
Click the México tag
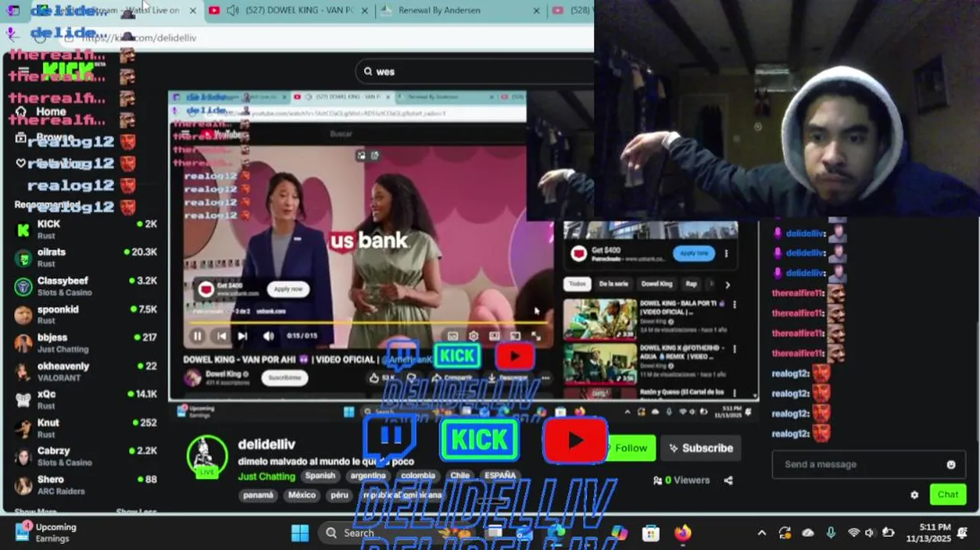coord(301,495)
